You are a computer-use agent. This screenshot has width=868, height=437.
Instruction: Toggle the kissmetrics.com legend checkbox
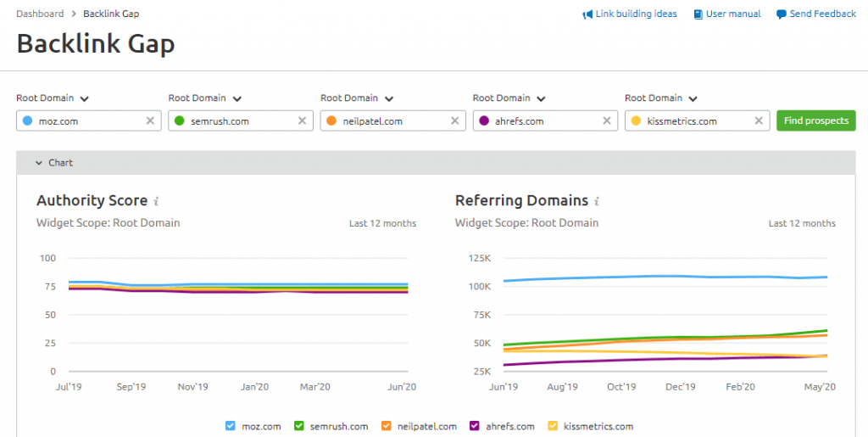(x=553, y=426)
